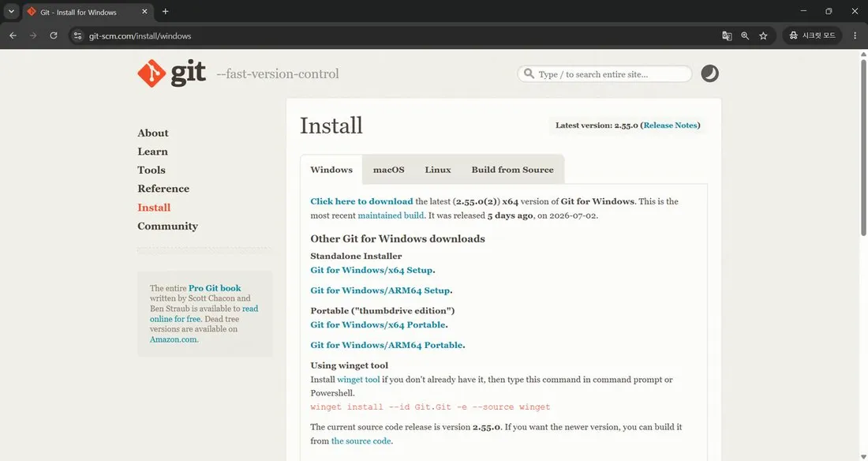Click the 'Standalone Installer' subheading
Image resolution: width=868 pixels, height=461 pixels.
[x=356, y=256]
